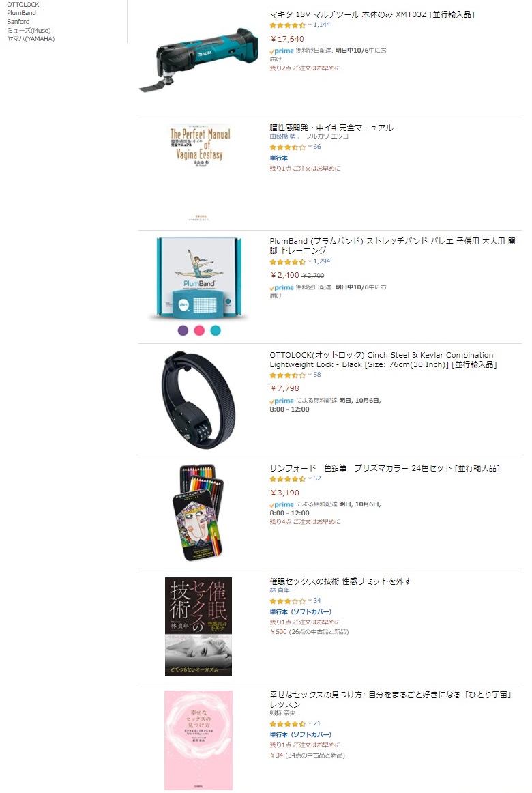Viewport: 532px width, 793px height.
Task: Click the prime badge under OTTOLOCK price
Action: tap(282, 401)
